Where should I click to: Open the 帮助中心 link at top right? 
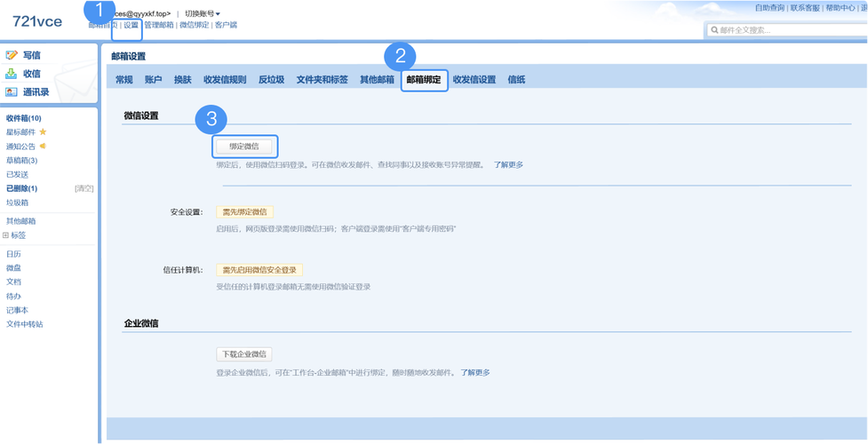(840, 8)
